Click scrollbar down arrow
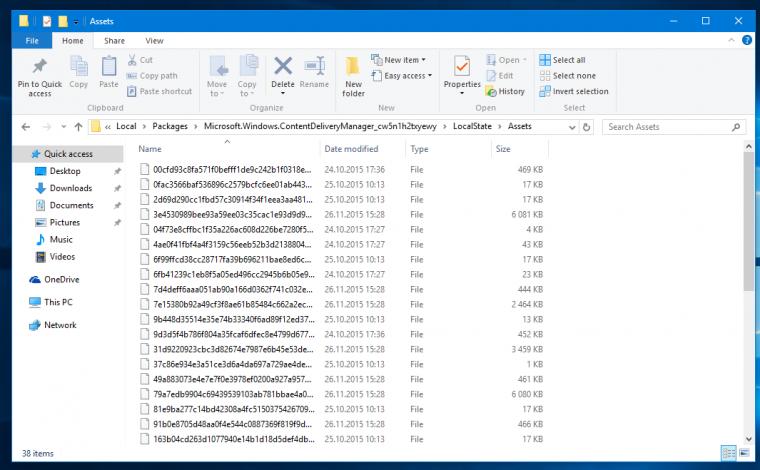This screenshot has width=760, height=470. click(x=748, y=439)
